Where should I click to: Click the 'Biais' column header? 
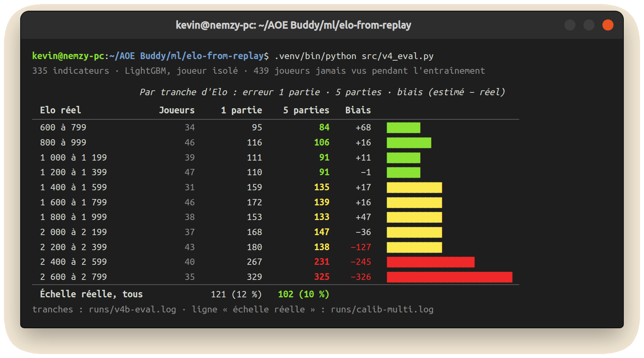click(x=358, y=110)
